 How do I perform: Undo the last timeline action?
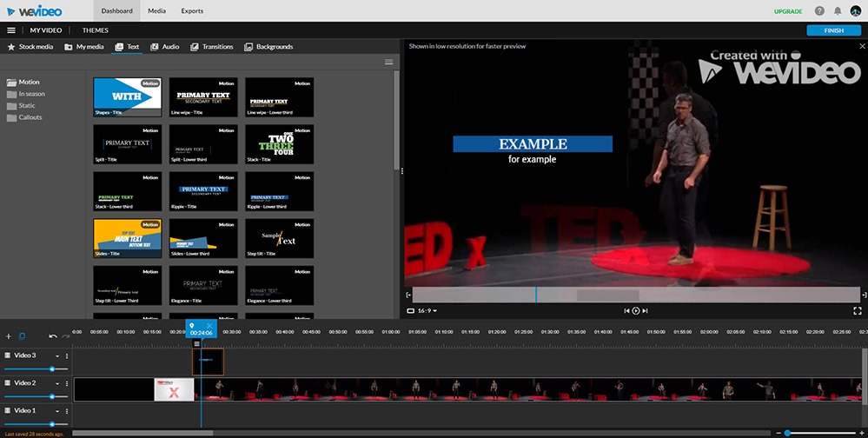click(53, 336)
